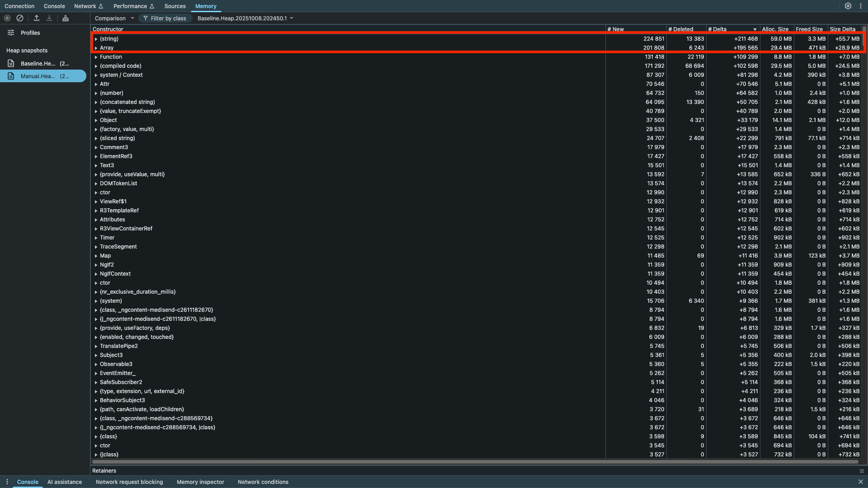Open the drawer three-dot menu bottom left

pos(7,482)
